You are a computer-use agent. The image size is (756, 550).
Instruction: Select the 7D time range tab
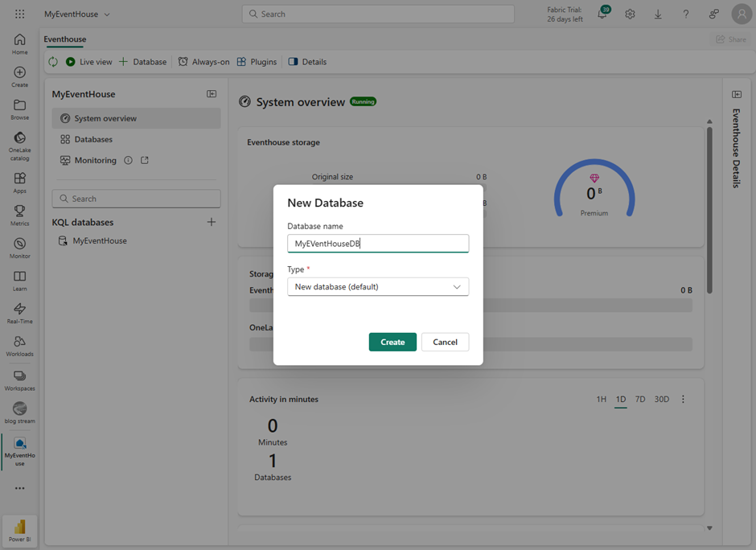coord(640,400)
